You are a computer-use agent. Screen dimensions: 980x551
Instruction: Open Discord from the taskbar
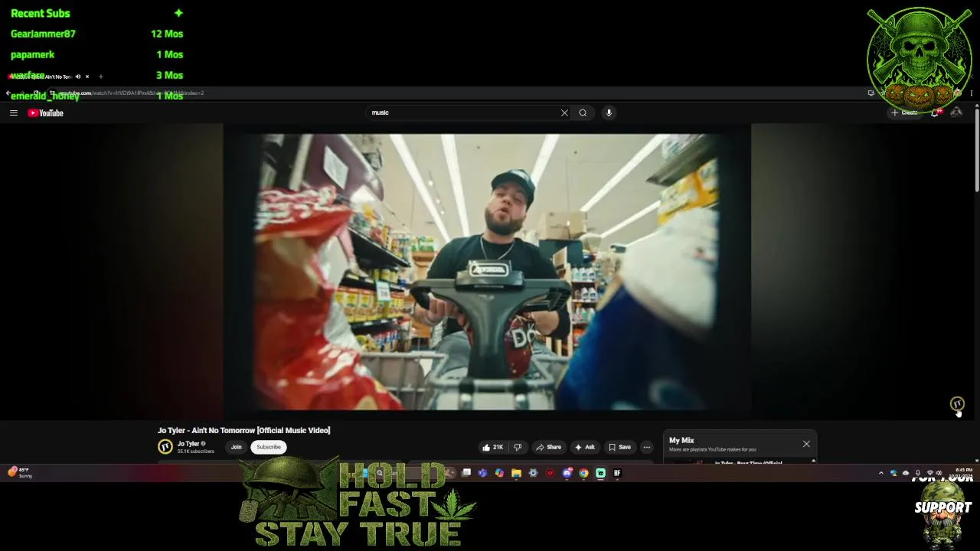(567, 473)
